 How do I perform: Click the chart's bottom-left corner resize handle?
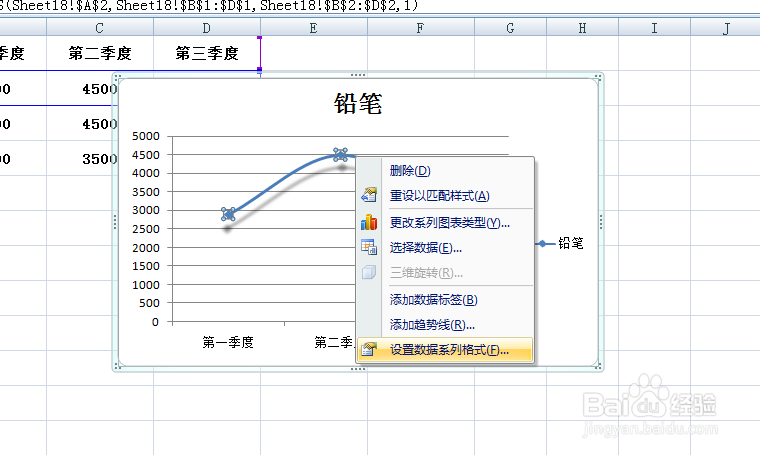(x=117, y=366)
